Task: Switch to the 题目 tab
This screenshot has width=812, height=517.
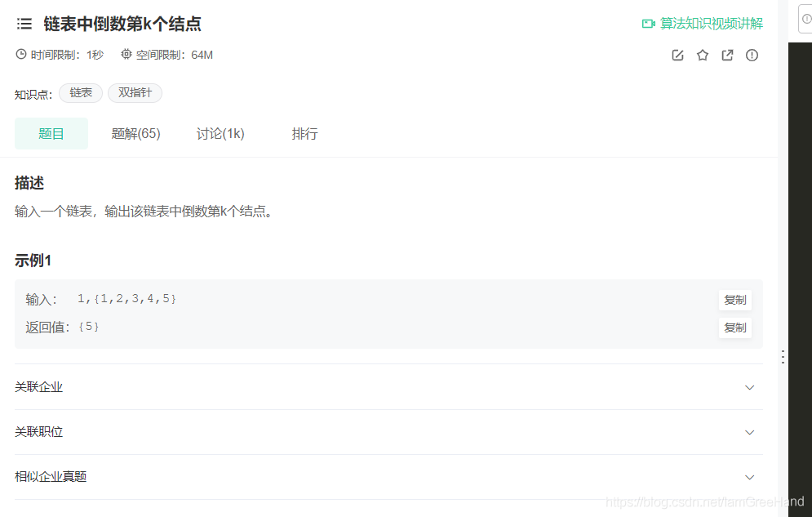Action: (51, 134)
